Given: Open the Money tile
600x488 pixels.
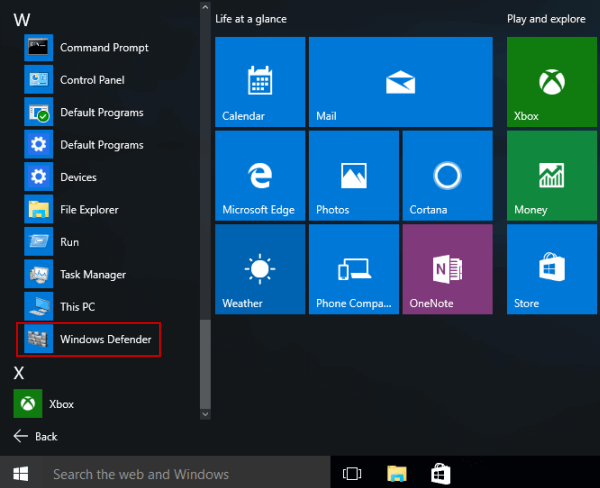Looking at the screenshot, I should coord(552,176).
